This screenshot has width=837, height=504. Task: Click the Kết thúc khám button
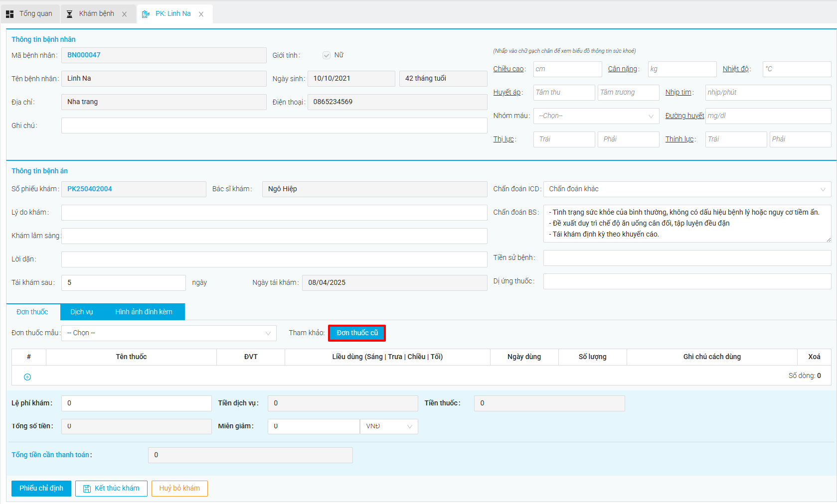coord(111,489)
